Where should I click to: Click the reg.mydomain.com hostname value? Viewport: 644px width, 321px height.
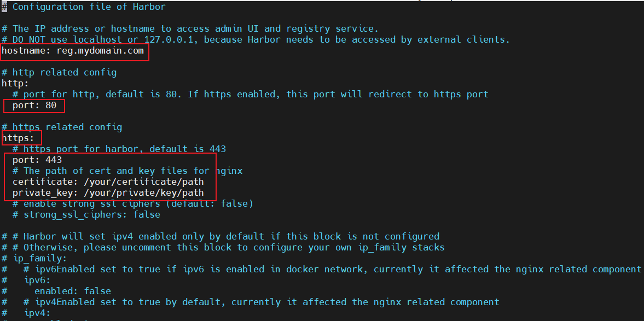tap(100, 51)
